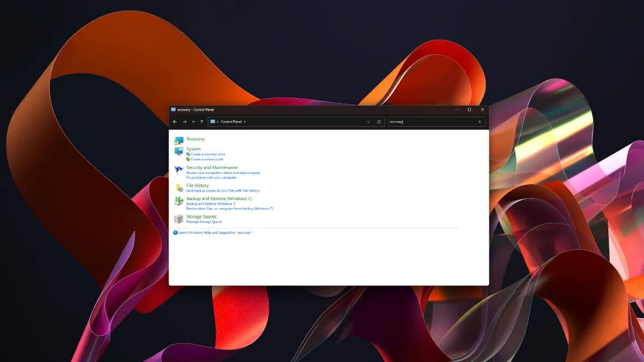The width and height of the screenshot is (644, 362).
Task: Click Fix problems with your computer
Action: pos(211,178)
